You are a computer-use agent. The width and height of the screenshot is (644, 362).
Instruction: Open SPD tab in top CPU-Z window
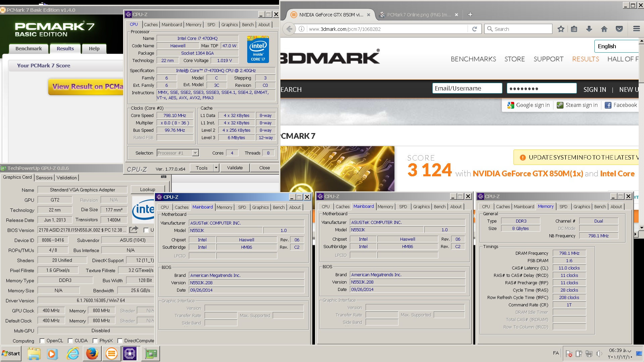pos(211,24)
